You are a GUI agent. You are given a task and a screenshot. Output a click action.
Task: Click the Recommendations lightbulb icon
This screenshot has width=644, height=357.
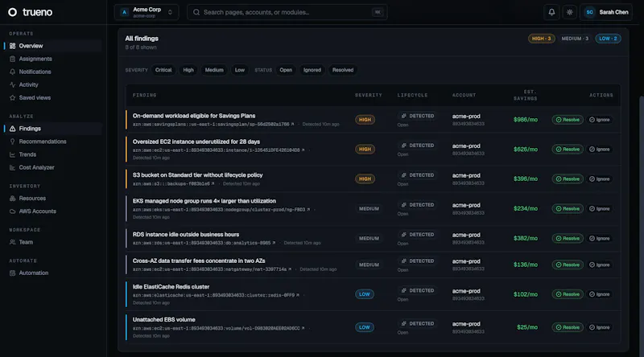coord(12,142)
